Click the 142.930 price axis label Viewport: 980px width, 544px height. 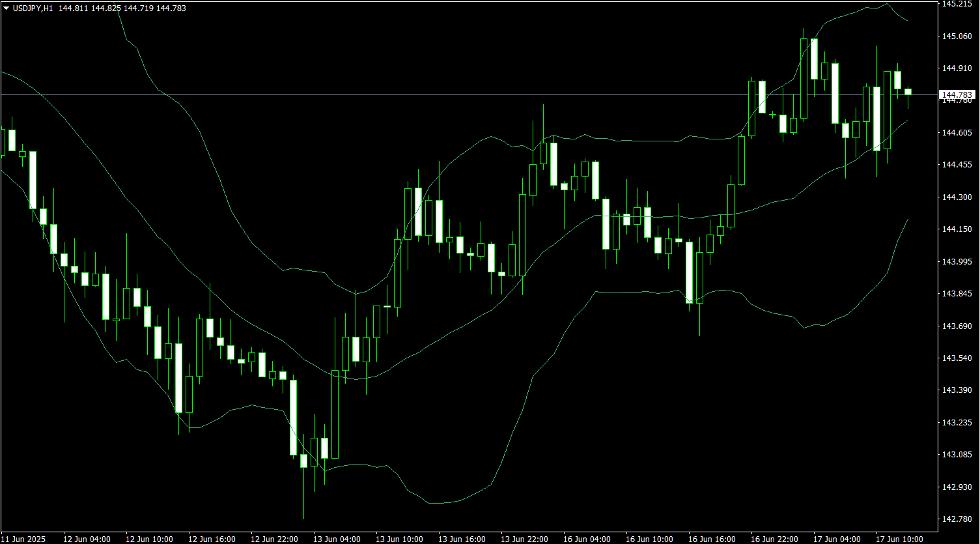click(x=957, y=487)
